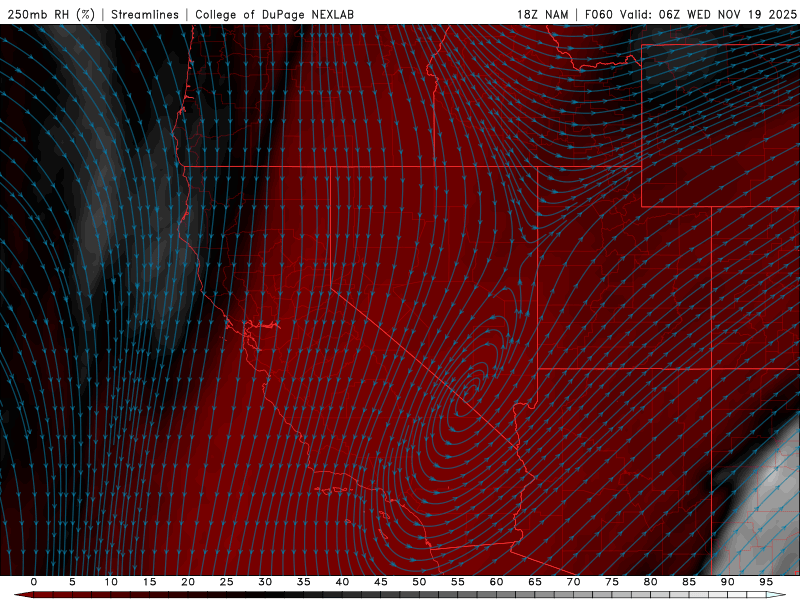This screenshot has width=800, height=600.
Task: Click the colorbar label '15'
Action: coord(149,582)
